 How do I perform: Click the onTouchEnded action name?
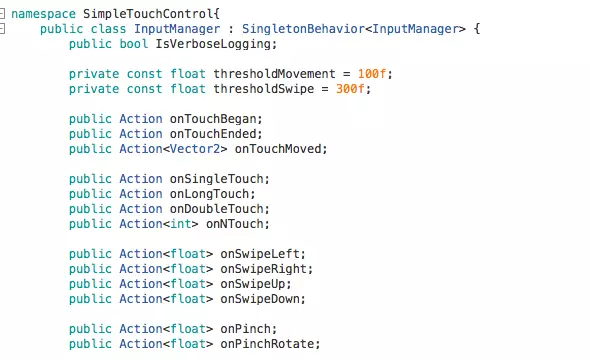tap(213, 134)
